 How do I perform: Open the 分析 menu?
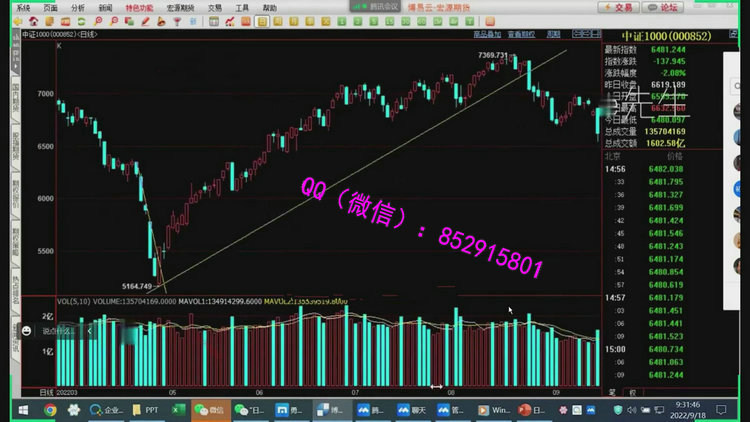(x=78, y=7)
